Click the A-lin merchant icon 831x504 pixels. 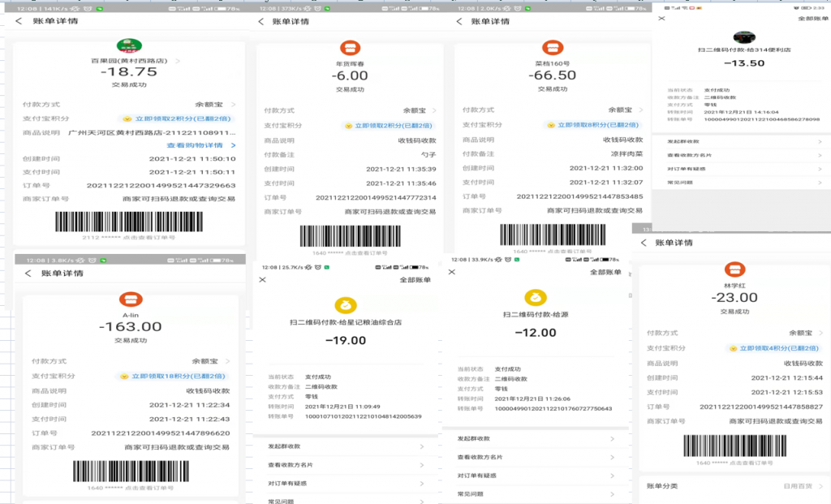tap(131, 299)
